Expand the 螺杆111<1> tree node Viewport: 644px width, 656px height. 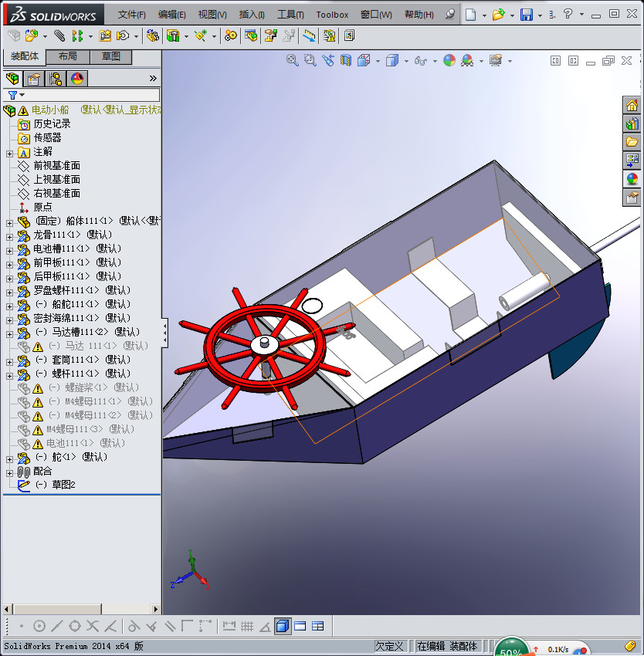(x=9, y=376)
